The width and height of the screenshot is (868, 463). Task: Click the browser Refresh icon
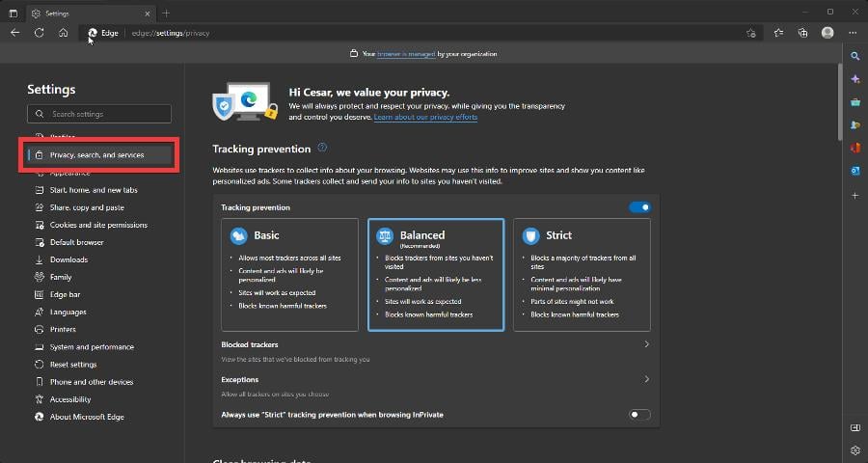pos(39,33)
